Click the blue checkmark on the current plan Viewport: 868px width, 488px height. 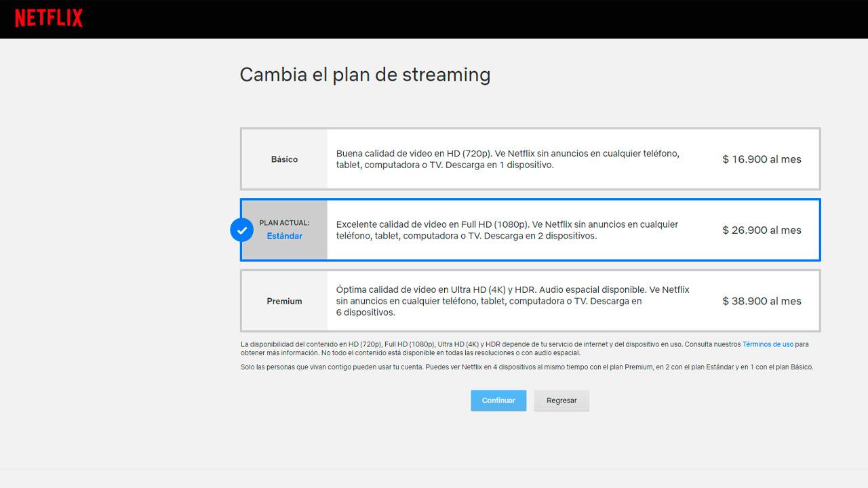pos(242,230)
